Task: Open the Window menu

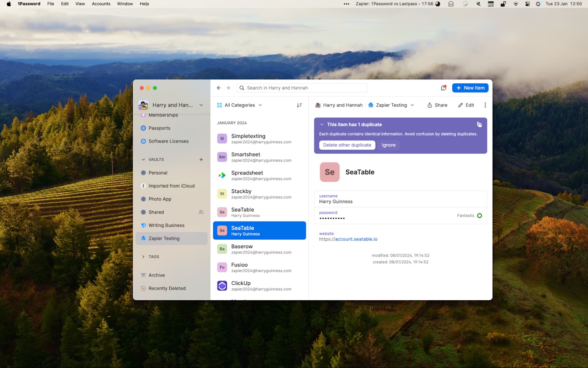Action: (x=125, y=4)
